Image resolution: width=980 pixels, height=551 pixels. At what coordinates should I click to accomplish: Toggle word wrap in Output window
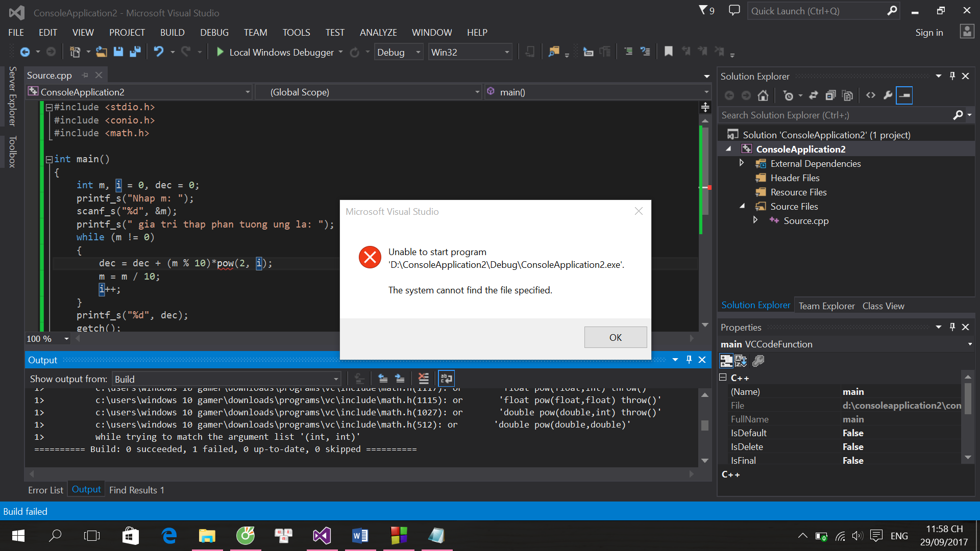[x=446, y=379]
